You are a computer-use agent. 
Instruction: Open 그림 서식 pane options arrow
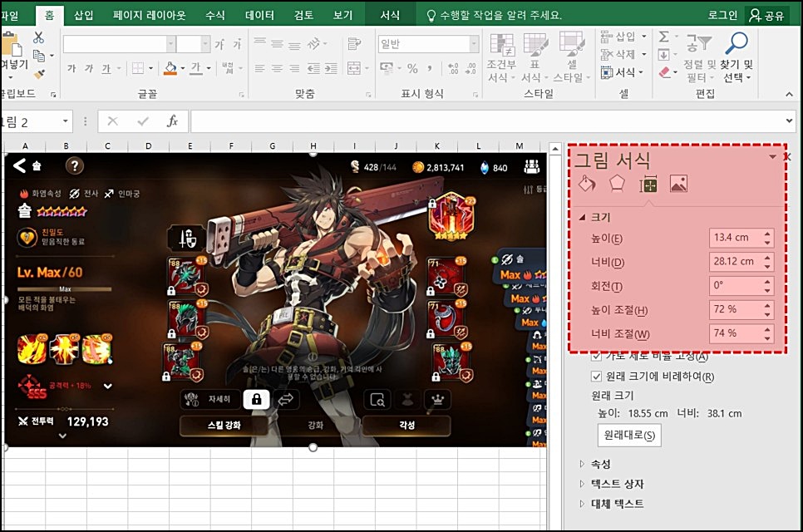(772, 156)
